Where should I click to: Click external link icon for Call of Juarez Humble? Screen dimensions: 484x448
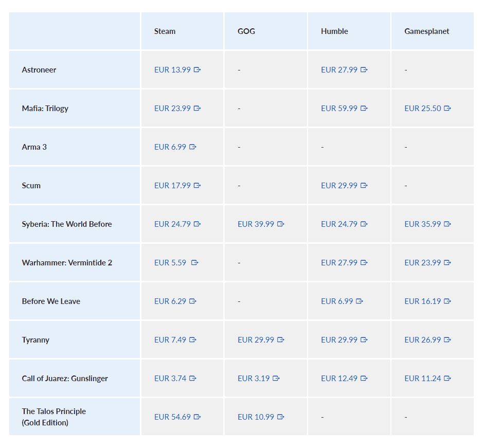[x=364, y=379]
